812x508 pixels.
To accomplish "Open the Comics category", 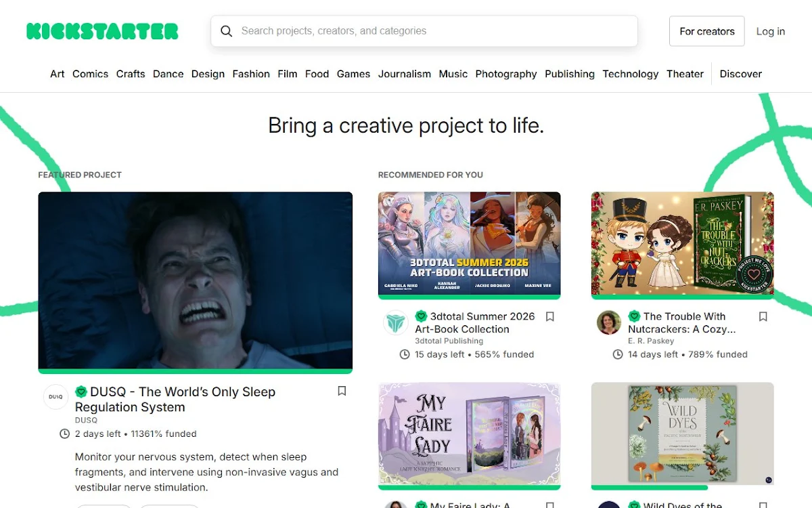I will 91,74.
